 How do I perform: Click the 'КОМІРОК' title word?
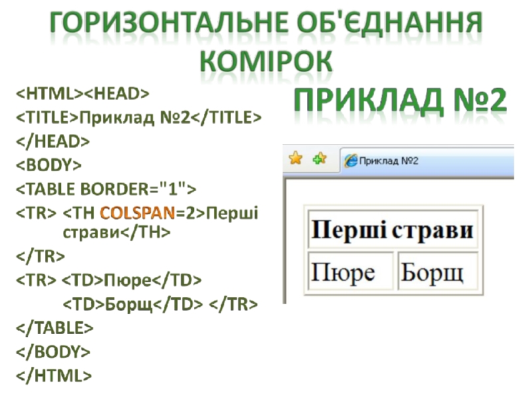[266, 61]
